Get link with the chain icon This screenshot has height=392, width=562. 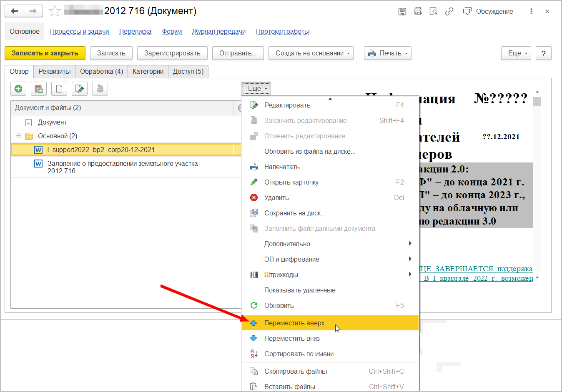click(x=449, y=12)
